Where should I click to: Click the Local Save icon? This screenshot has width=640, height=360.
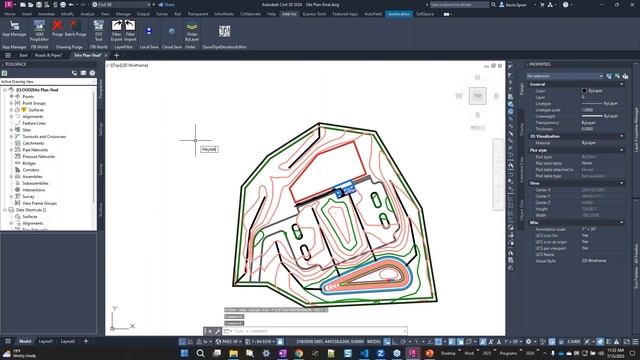point(149,31)
